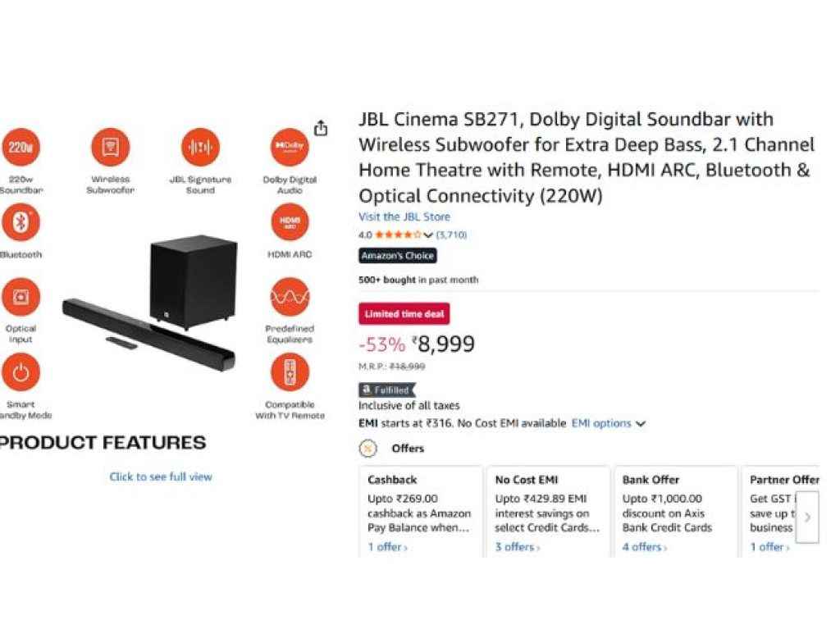The image size is (840, 620).
Task: Expand the EMI options dropdown
Action: [x=641, y=424]
